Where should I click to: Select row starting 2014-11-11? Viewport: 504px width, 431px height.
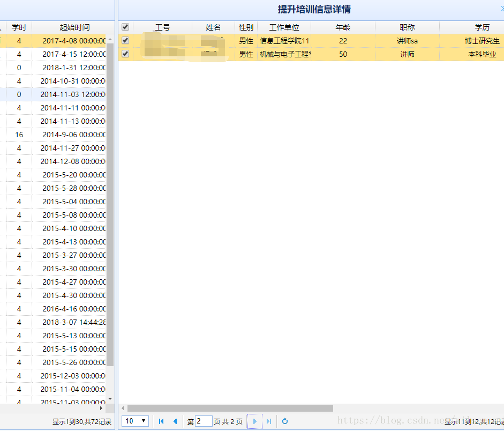tap(52, 108)
